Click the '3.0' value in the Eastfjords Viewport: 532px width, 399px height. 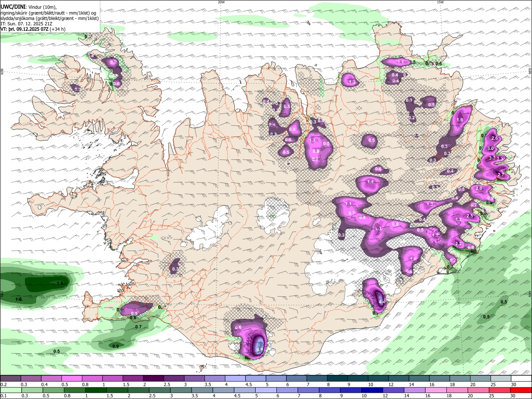click(490, 148)
